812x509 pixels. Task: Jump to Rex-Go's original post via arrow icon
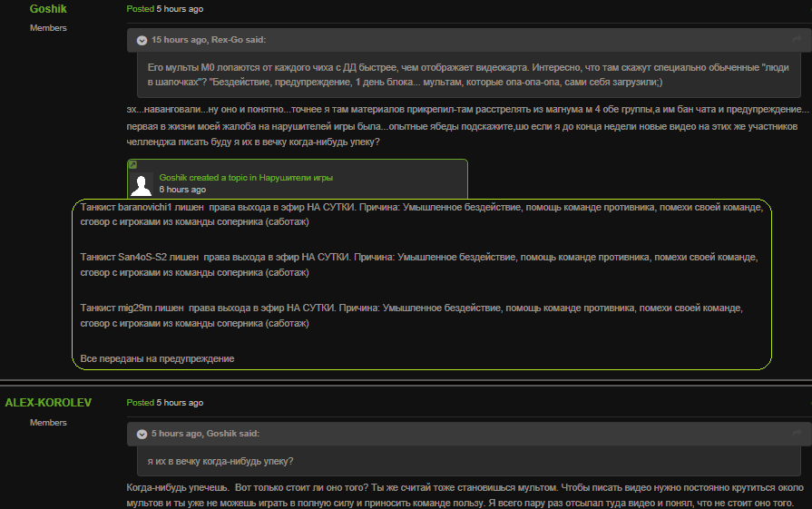797,40
